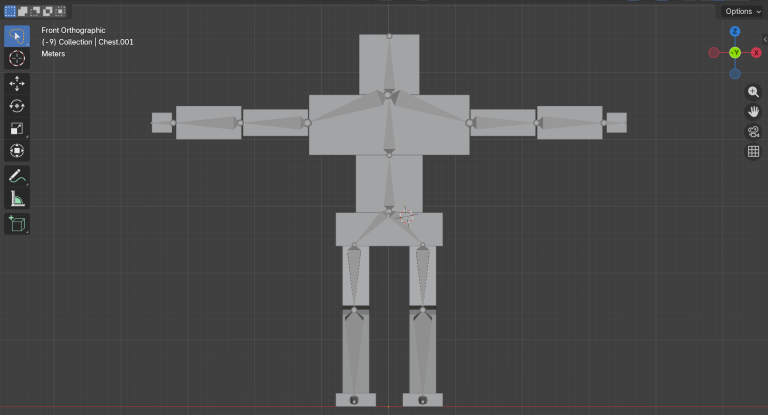Pick the Rotate tool

pos(17,106)
